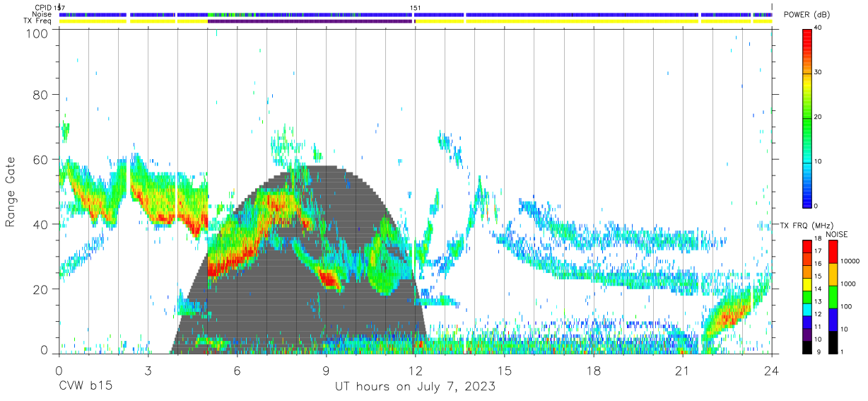This screenshot has height=401, width=868.
Task: Click the Noise row label at top
Action: coord(42,14)
